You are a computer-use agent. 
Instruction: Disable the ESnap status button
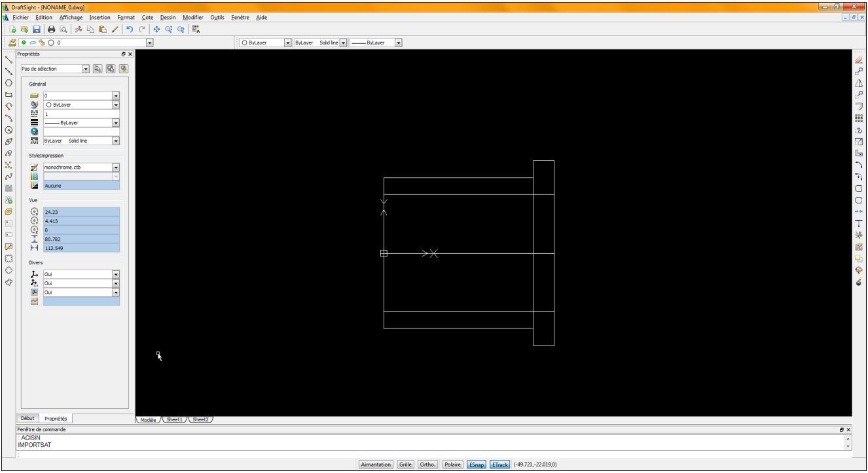tap(475, 464)
